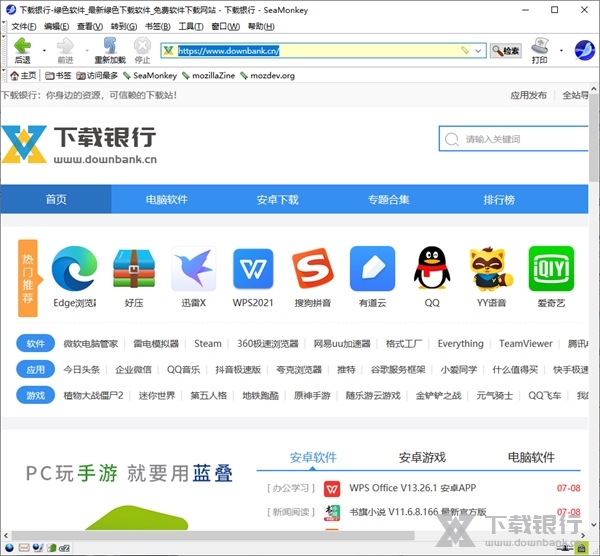Image resolution: width=600 pixels, height=556 pixels.
Task: Open the Steam software link
Action: pyautogui.click(x=207, y=344)
